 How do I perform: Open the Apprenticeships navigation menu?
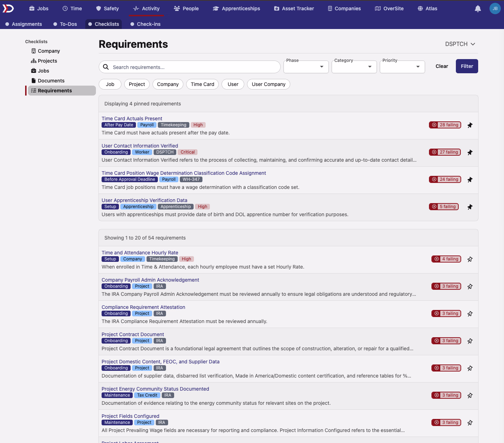[x=236, y=8]
